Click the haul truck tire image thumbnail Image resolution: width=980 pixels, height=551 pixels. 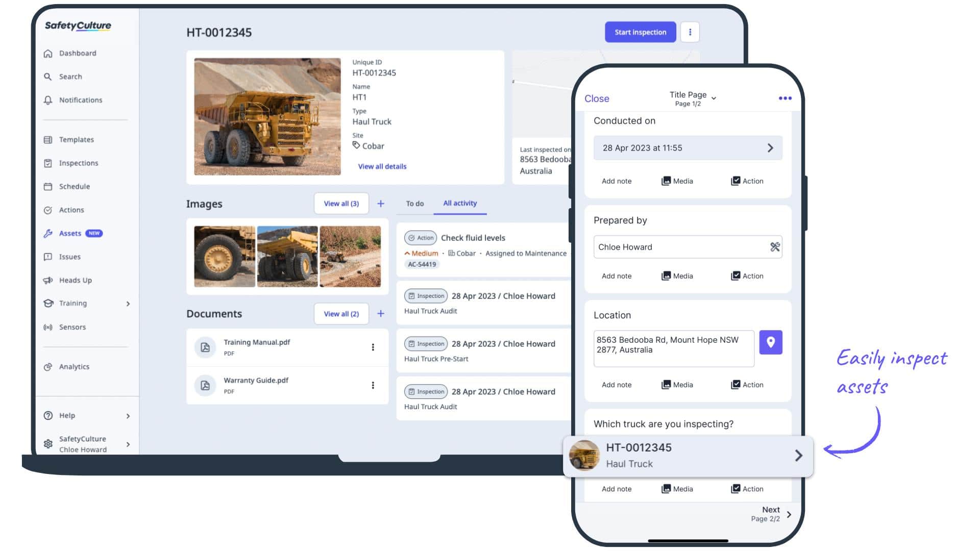click(x=225, y=257)
